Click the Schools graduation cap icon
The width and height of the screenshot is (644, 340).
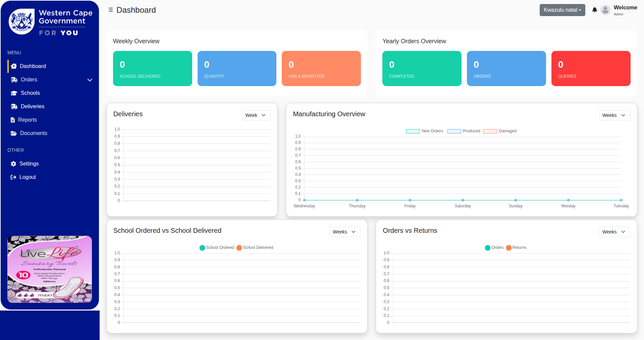tap(14, 93)
